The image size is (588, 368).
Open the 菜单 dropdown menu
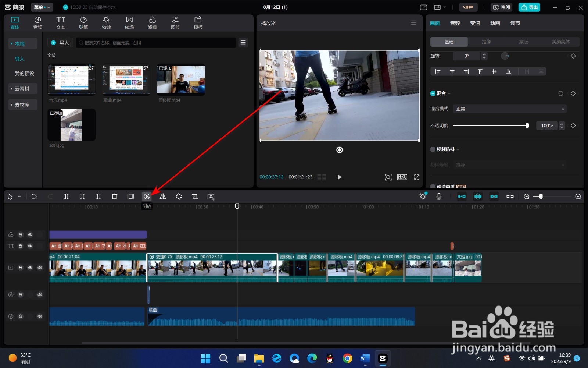click(x=42, y=7)
